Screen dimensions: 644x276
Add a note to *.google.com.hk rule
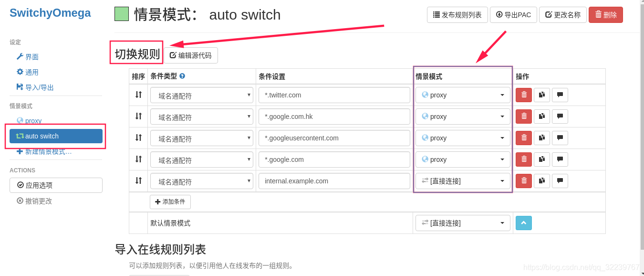tap(560, 117)
